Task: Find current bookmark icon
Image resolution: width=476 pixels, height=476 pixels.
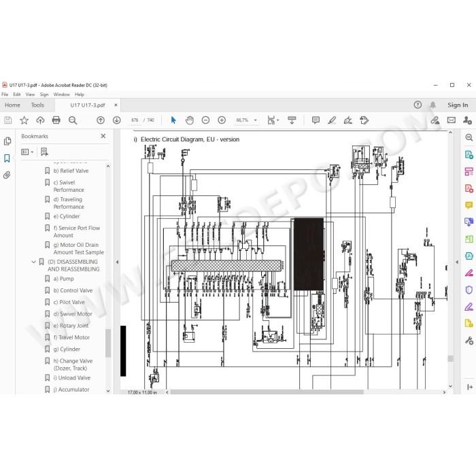Action: click(44, 152)
